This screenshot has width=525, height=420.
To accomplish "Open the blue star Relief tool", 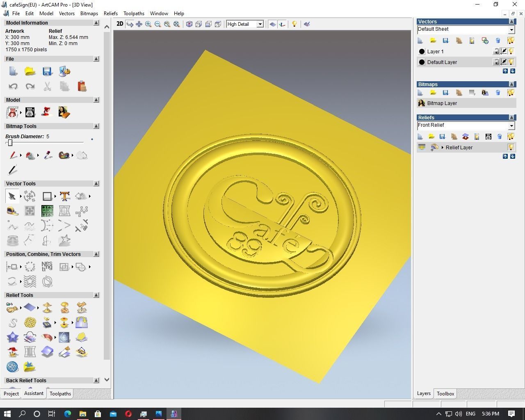I will [x=12, y=337].
